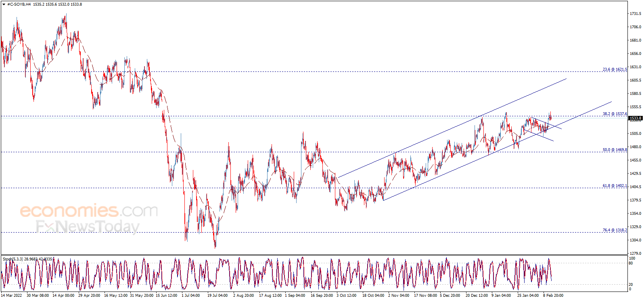
Task: Open the chart menu arrow beside #C-SOYB
Action: [4, 4]
